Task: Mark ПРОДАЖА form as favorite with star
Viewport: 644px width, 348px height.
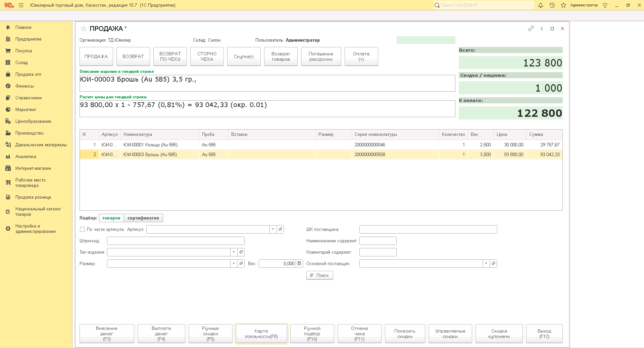Action: click(84, 29)
